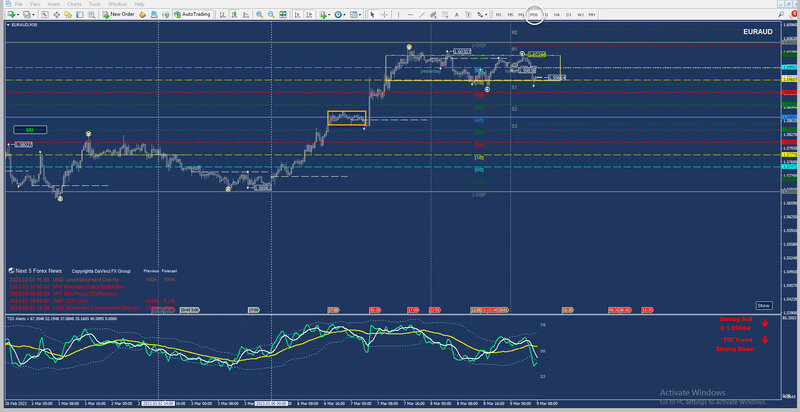Open the Profiles icon in toolbar
The width and height of the screenshot is (800, 412).
click(26, 14)
